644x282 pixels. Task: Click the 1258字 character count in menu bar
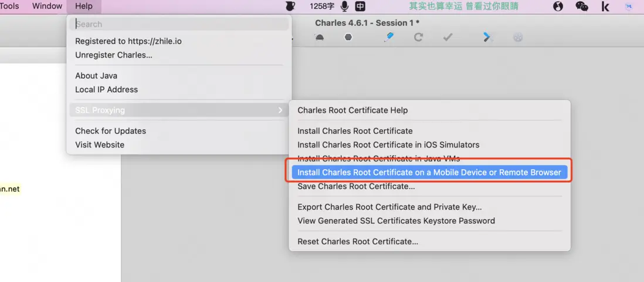click(x=322, y=6)
